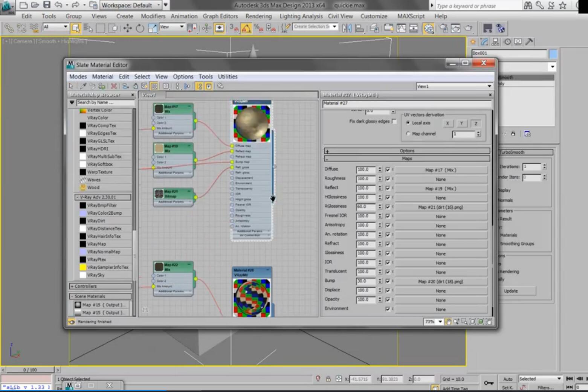This screenshot has height=392, width=588.
Task: Toggle Material/Map Browser button in Slate toolbar
Action: coord(199,86)
